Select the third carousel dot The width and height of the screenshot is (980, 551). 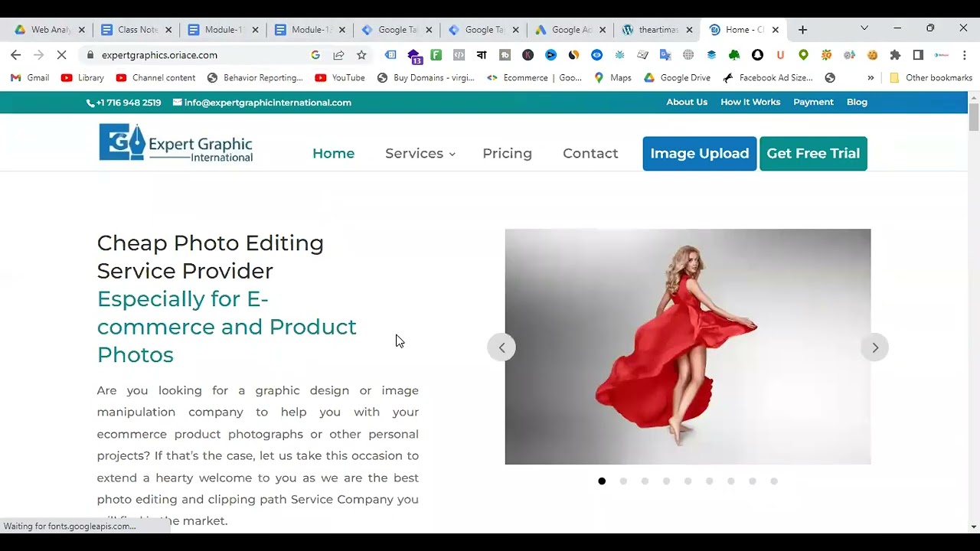coord(645,481)
